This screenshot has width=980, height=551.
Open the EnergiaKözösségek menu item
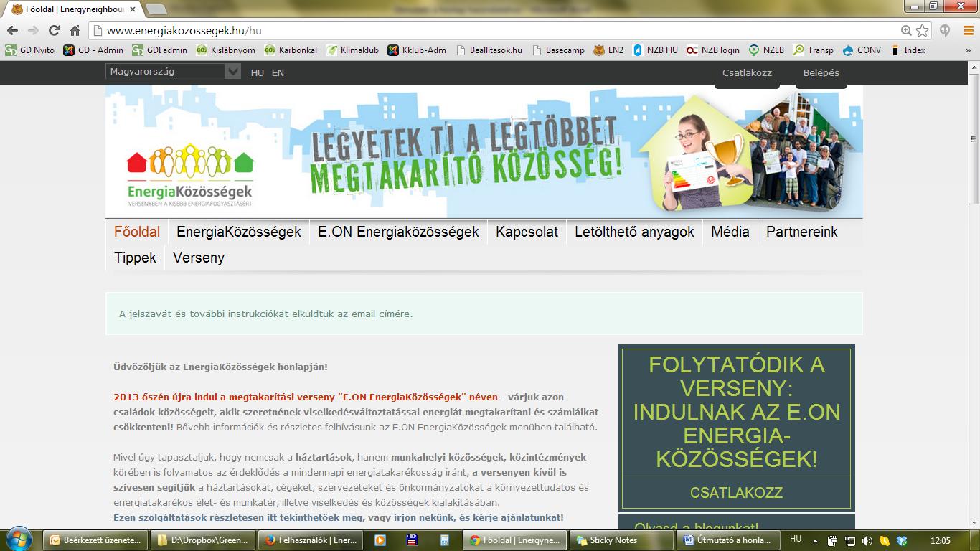click(x=239, y=232)
